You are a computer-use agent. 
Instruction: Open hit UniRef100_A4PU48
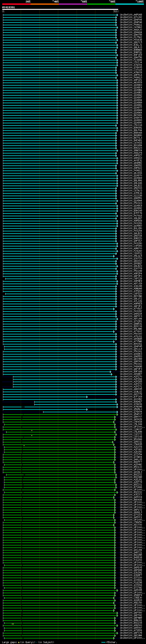point(131,15)
